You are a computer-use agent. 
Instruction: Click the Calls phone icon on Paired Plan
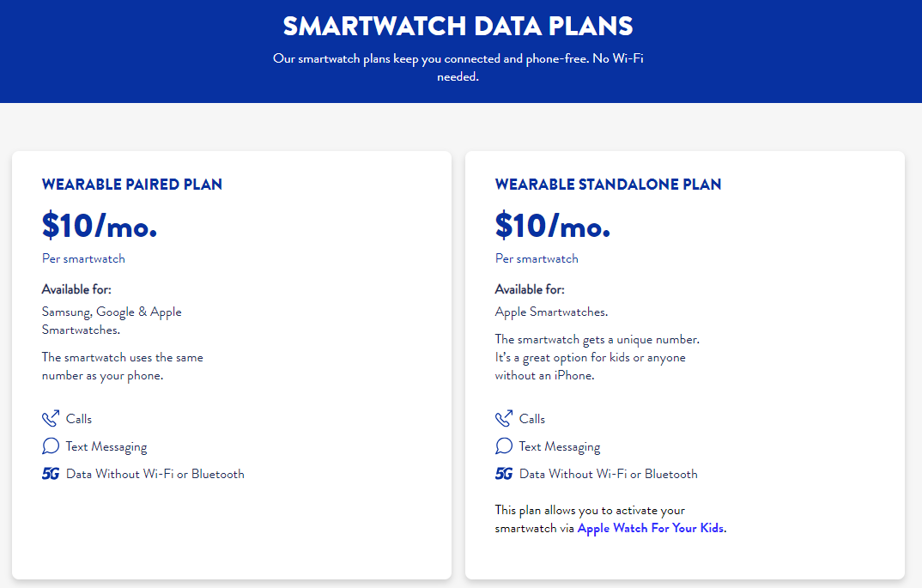pyautogui.click(x=50, y=418)
